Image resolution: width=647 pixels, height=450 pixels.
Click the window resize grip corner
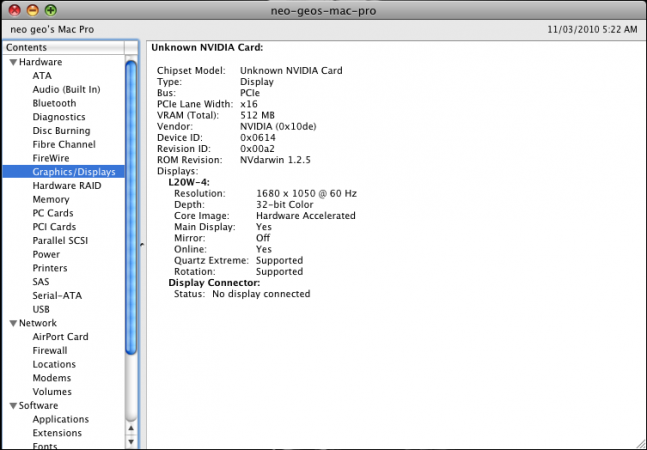tap(640, 443)
